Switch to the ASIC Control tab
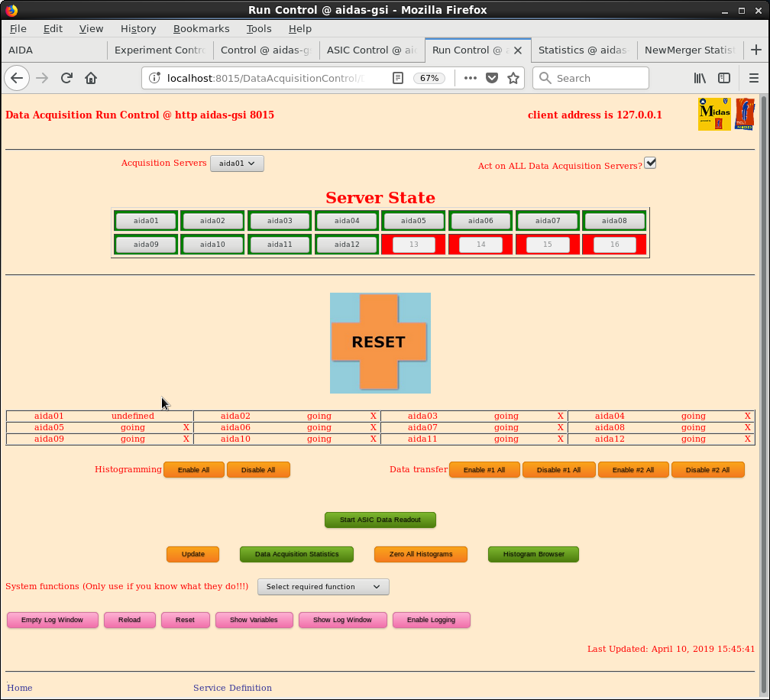The image size is (770, 700). [370, 50]
